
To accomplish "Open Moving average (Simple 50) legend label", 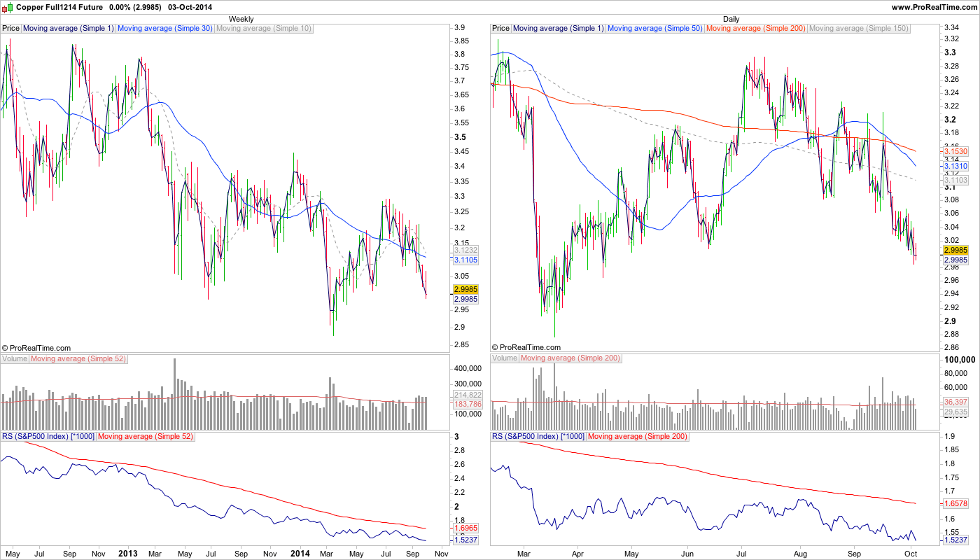I will point(654,29).
